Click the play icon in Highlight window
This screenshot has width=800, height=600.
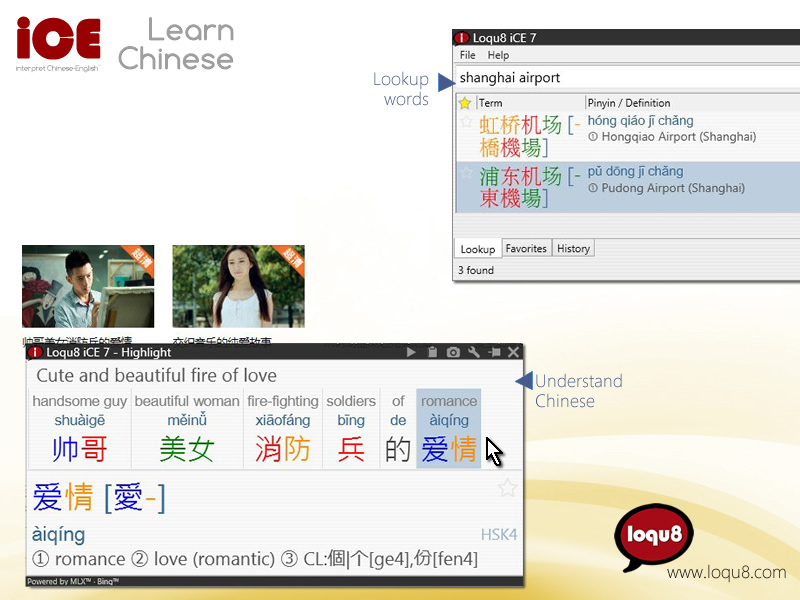click(411, 352)
